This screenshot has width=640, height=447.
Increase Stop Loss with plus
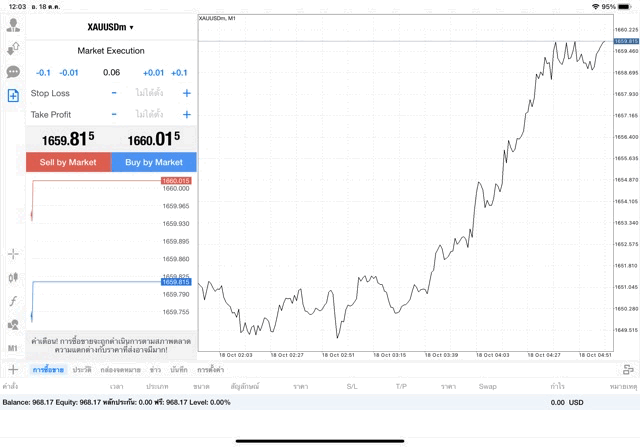[187, 93]
